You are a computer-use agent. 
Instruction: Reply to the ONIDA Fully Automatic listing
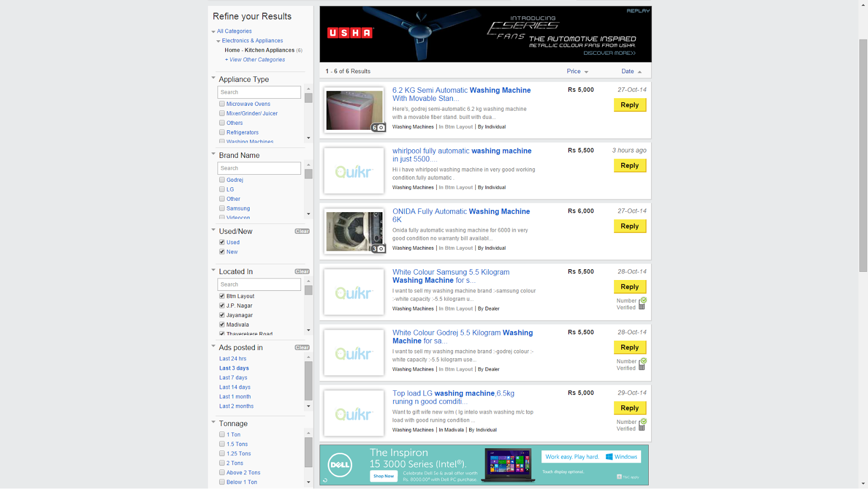point(630,226)
